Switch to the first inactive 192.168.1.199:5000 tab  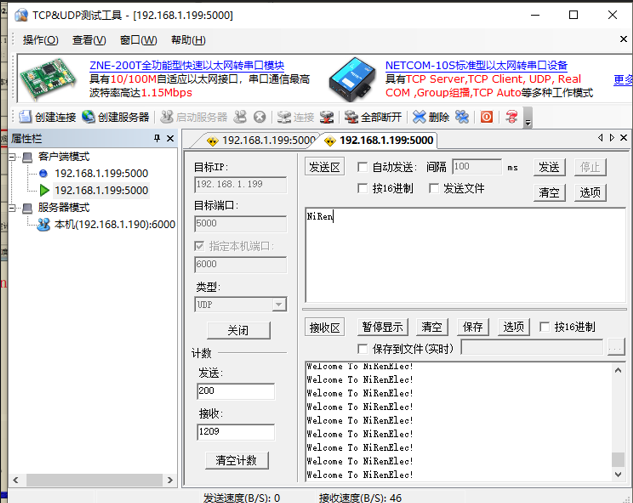(x=260, y=140)
